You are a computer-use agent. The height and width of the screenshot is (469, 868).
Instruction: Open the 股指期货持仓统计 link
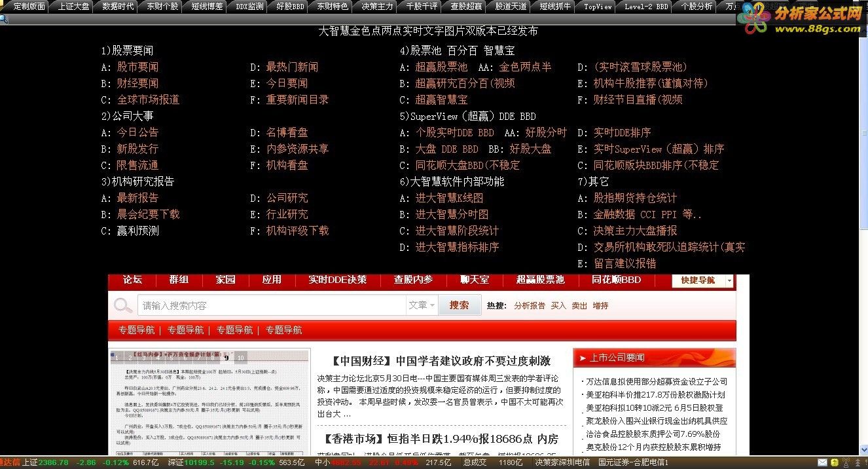coord(635,198)
